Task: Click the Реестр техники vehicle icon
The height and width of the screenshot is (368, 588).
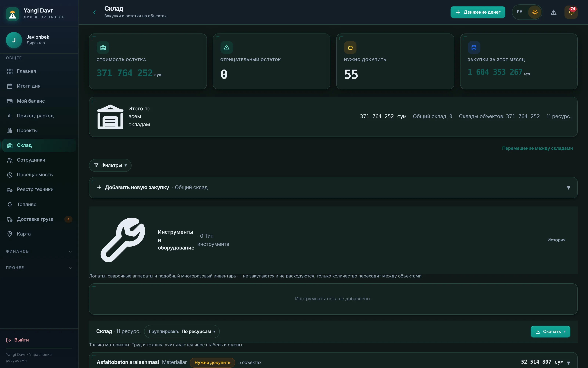Action: [x=10, y=190]
